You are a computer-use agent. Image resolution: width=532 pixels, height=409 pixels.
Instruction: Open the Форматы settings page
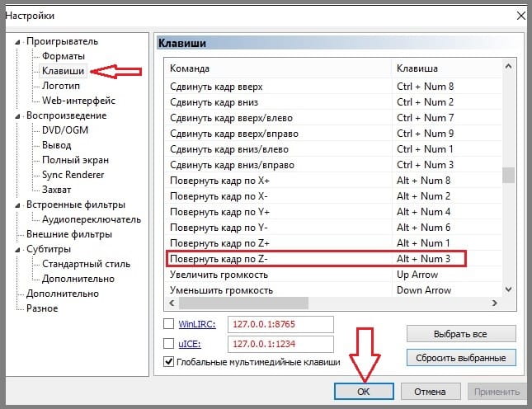[x=64, y=56]
